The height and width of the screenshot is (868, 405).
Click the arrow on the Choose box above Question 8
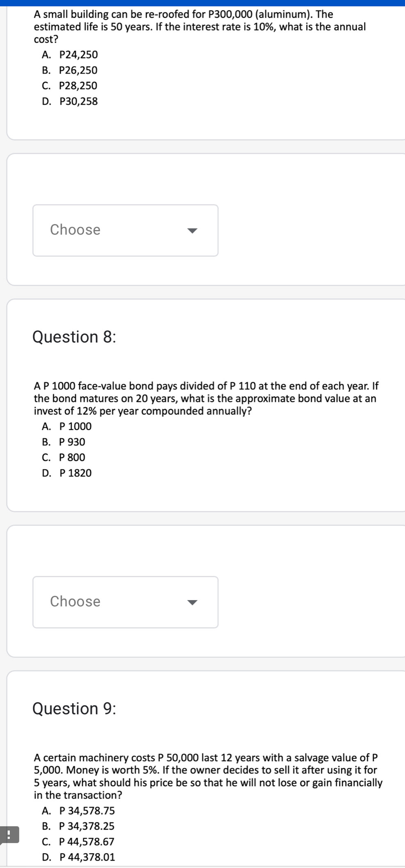(192, 230)
